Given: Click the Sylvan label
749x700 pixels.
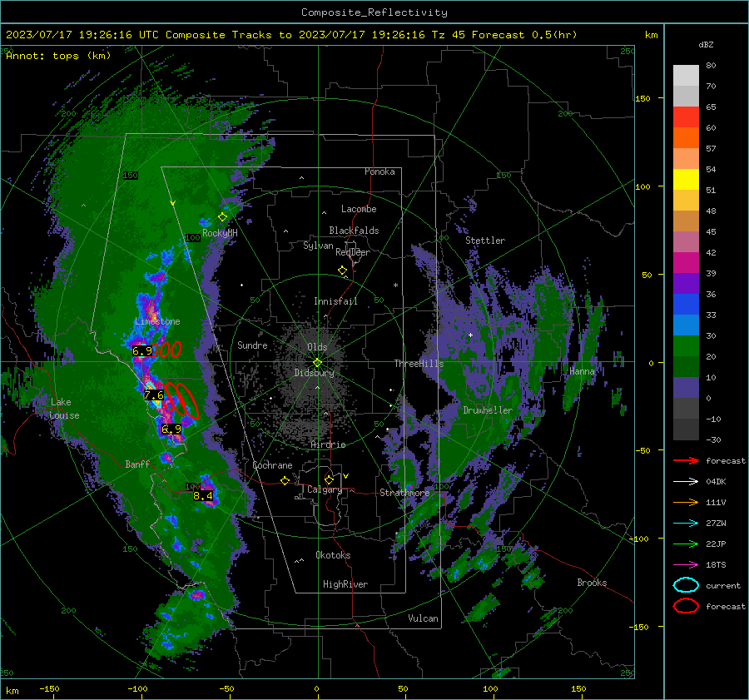Looking at the screenshot, I should 318,246.
